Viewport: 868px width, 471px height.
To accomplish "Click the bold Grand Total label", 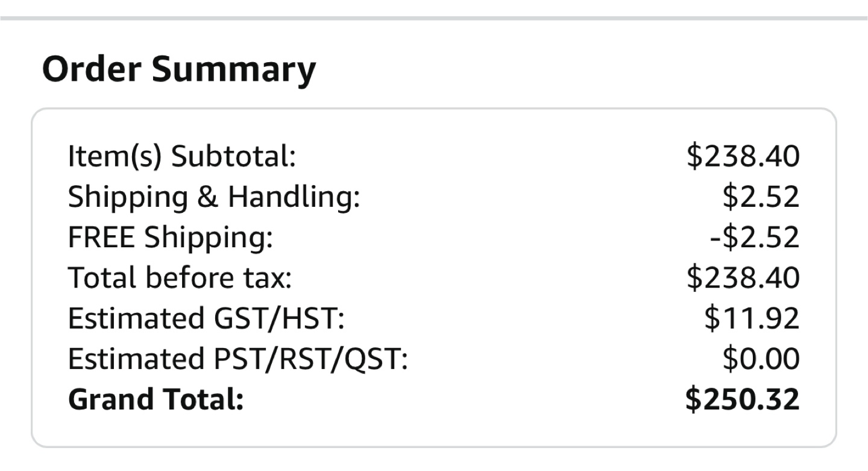I will click(x=156, y=400).
